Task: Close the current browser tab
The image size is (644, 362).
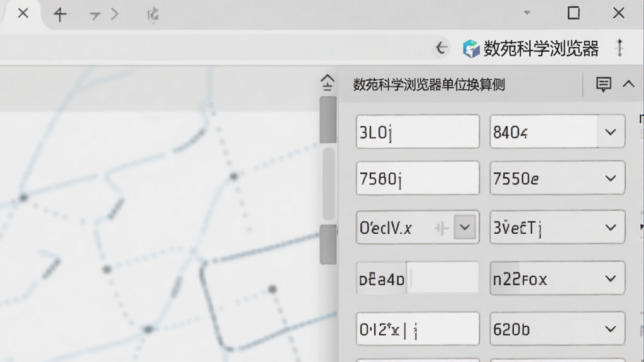Action: [23, 14]
